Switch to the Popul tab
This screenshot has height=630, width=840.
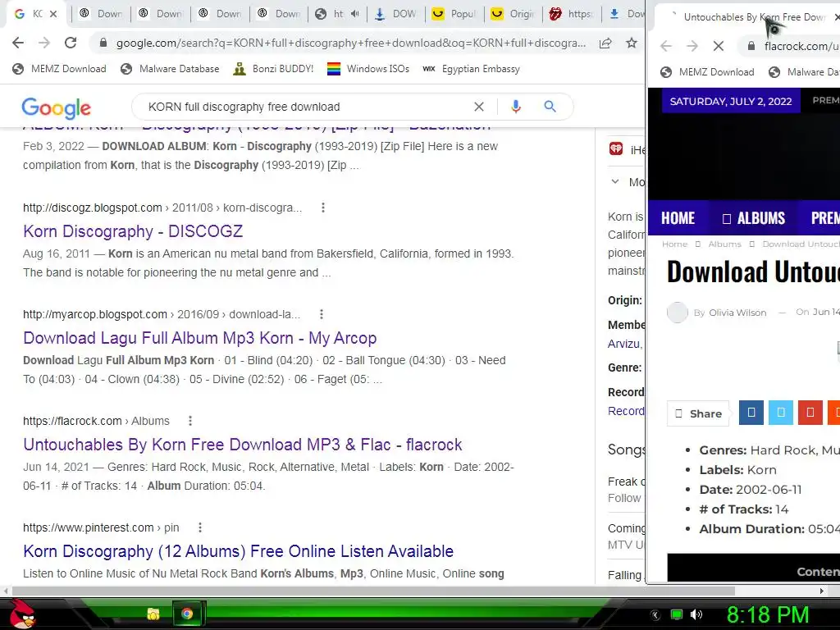454,14
